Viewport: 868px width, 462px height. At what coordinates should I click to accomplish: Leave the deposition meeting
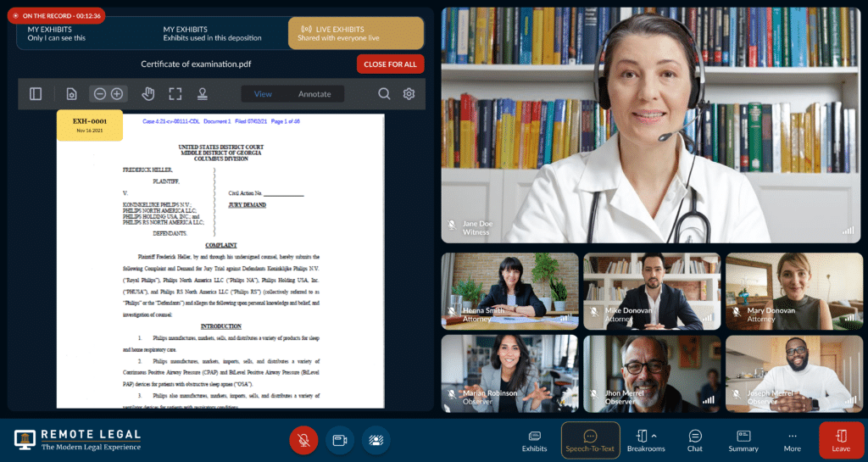tap(841, 440)
